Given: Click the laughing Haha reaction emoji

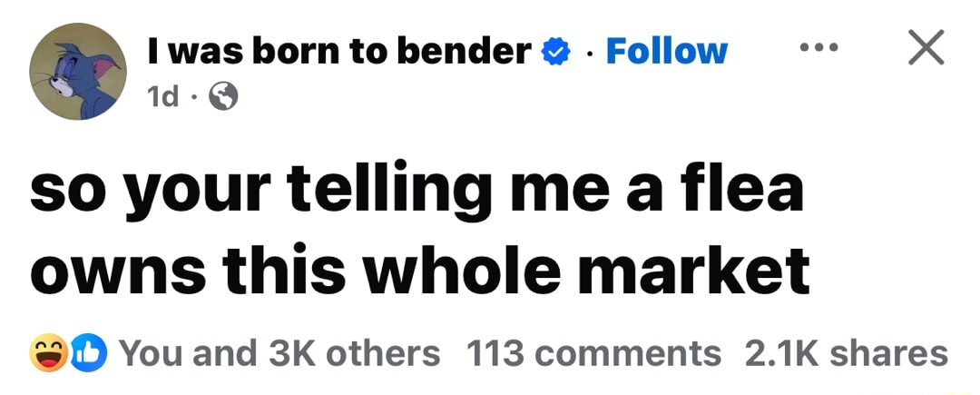Looking at the screenshot, I should click(x=49, y=352).
